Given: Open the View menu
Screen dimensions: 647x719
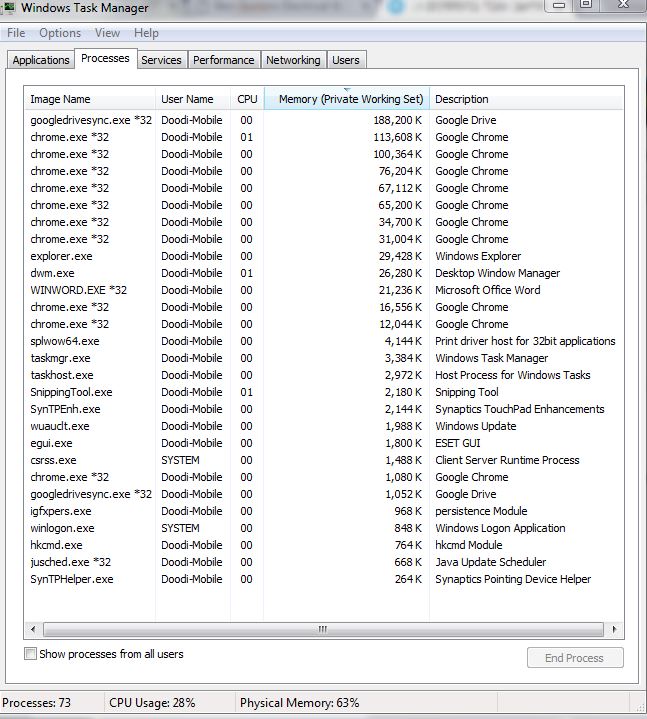Looking at the screenshot, I should point(107,33).
